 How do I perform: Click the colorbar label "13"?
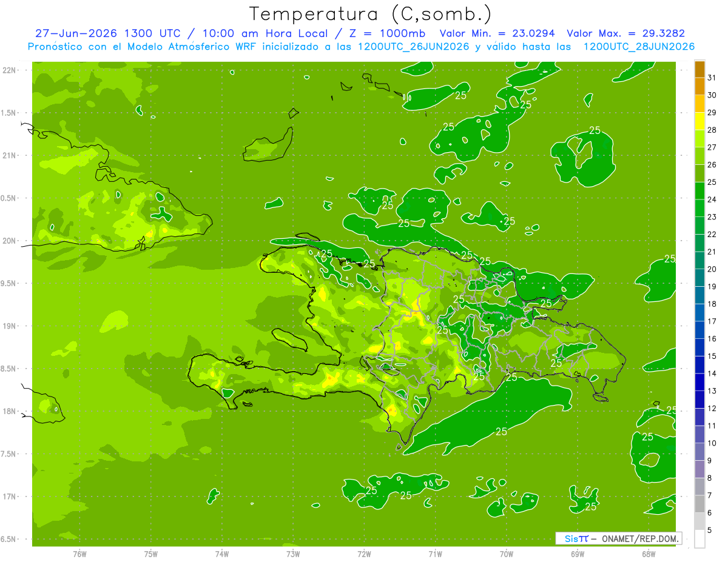pyautogui.click(x=712, y=391)
